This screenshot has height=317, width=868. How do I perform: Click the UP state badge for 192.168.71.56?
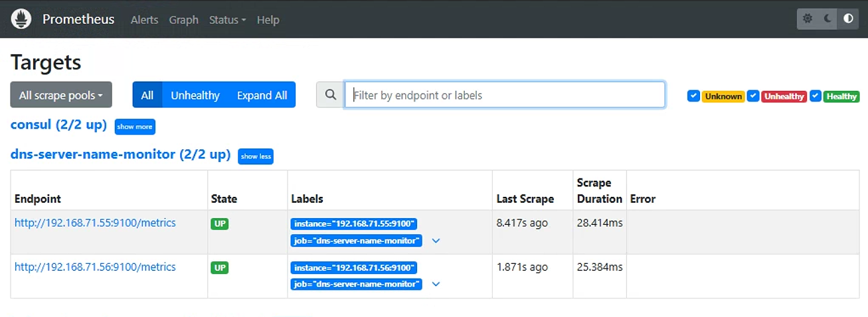tap(220, 268)
